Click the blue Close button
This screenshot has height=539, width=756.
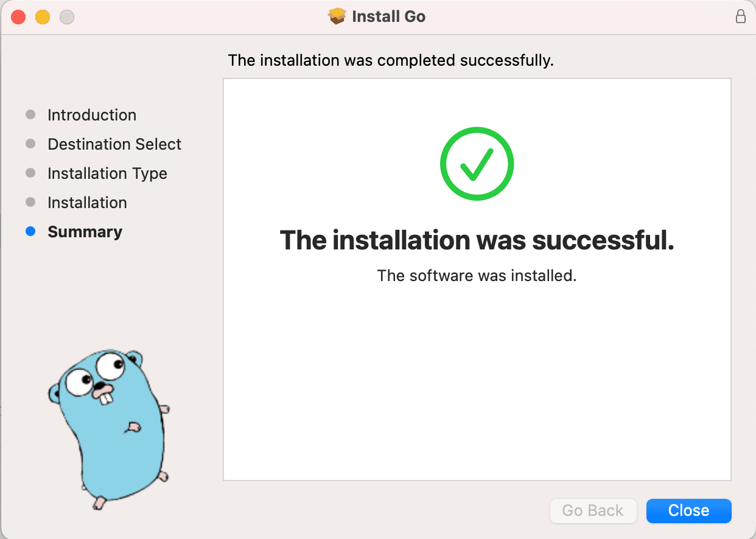point(688,510)
